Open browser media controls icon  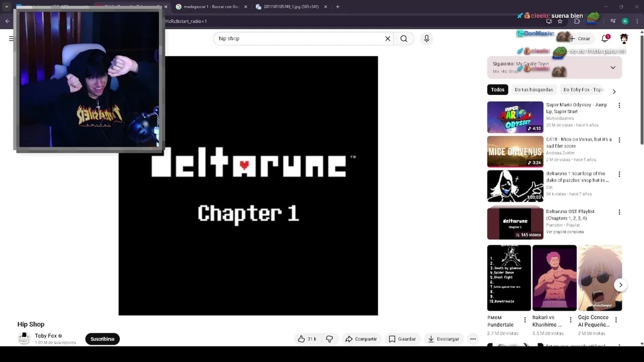(613, 21)
